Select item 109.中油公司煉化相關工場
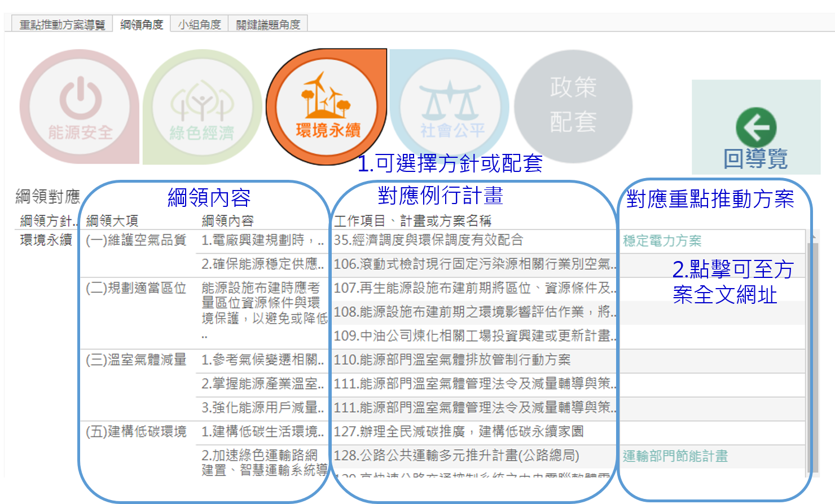The width and height of the screenshot is (835, 504). [475, 336]
